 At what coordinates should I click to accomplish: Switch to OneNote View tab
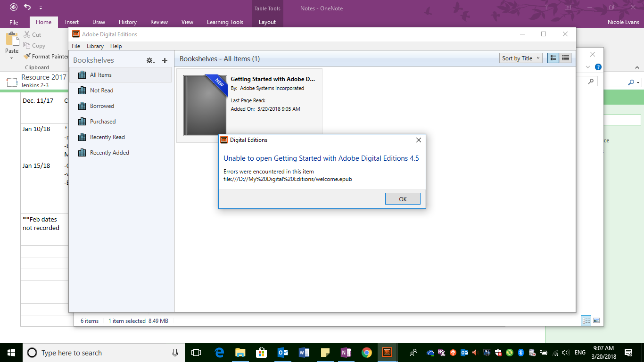(188, 22)
